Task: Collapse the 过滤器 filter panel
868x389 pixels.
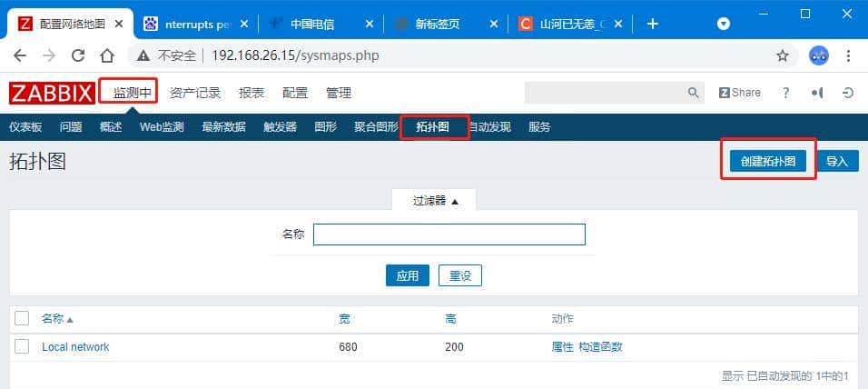Action: click(436, 201)
